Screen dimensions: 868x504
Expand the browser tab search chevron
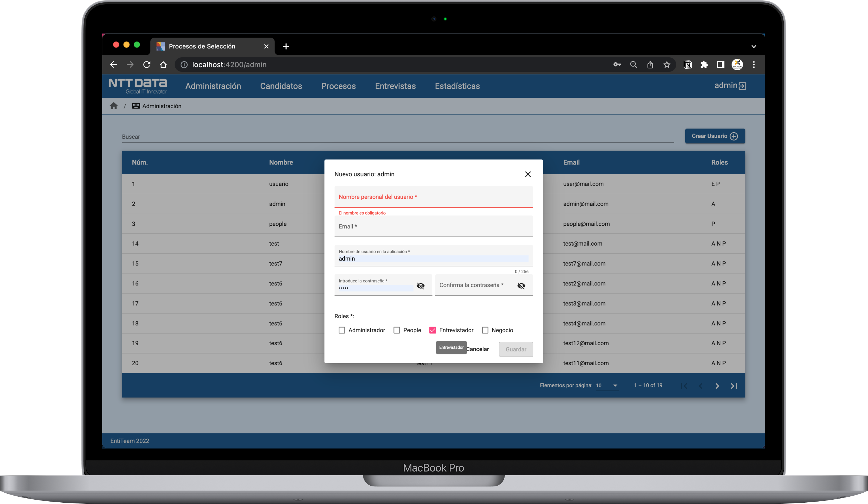click(x=754, y=46)
